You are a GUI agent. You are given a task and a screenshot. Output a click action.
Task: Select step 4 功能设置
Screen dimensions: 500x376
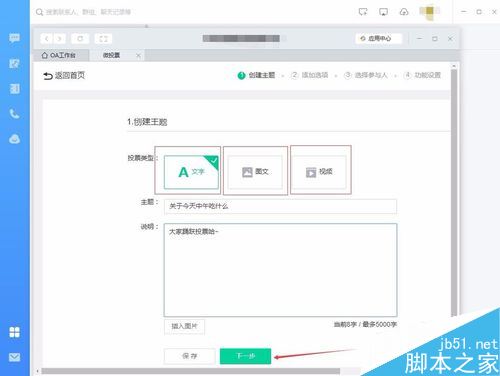(x=422, y=75)
